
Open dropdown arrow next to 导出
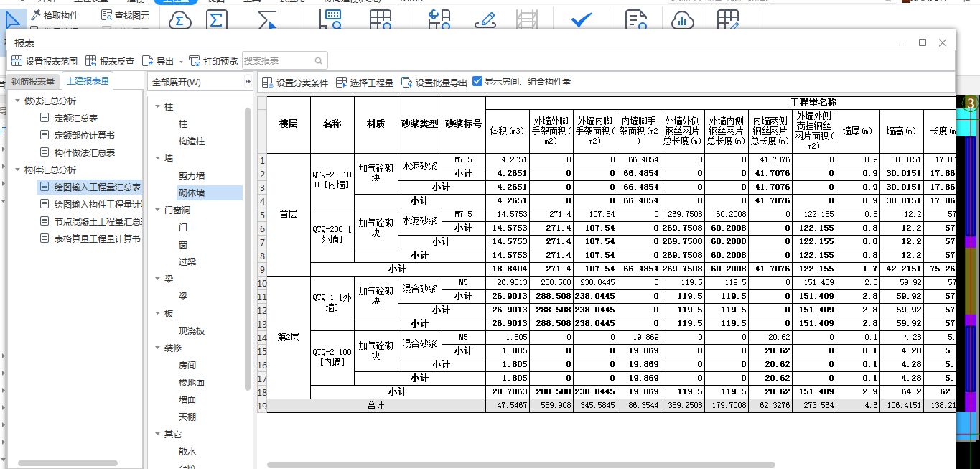tap(182, 61)
